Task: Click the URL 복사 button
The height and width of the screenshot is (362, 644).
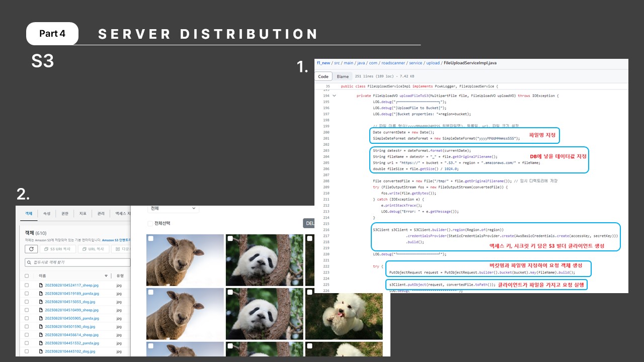Action: 94,249
